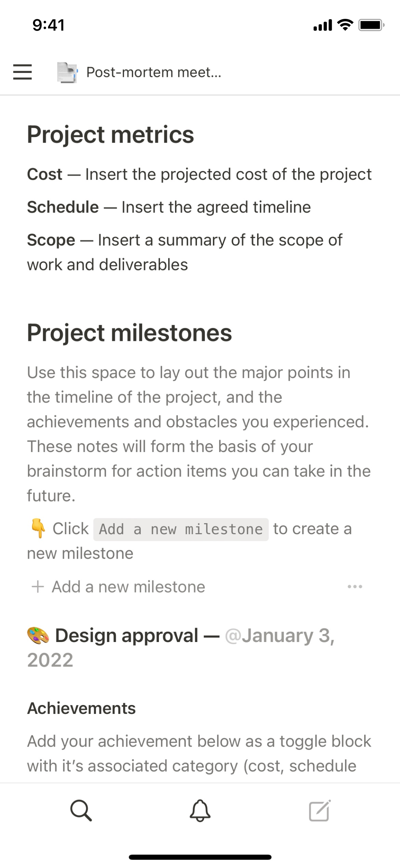Viewport: 400px width, 868px height.
Task: Tap the inline 'Add a new milestone' code text
Action: click(181, 530)
